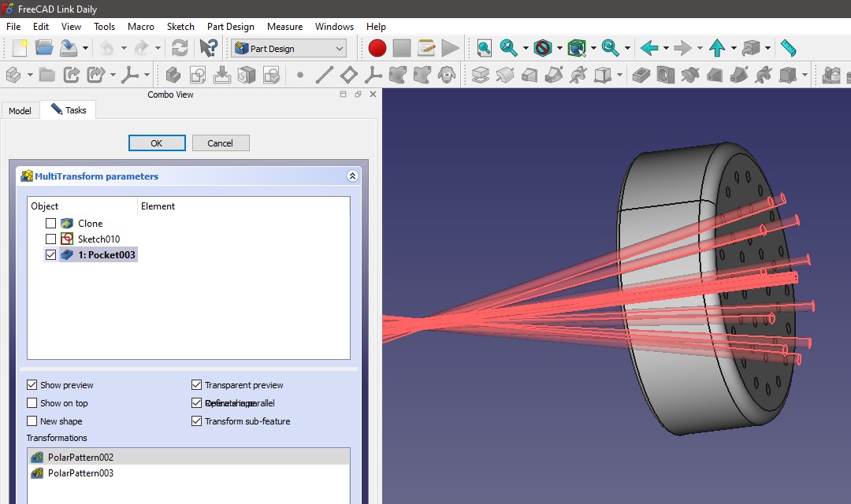Click the Cancel button
Screen dimensions: 851x504
tap(221, 143)
